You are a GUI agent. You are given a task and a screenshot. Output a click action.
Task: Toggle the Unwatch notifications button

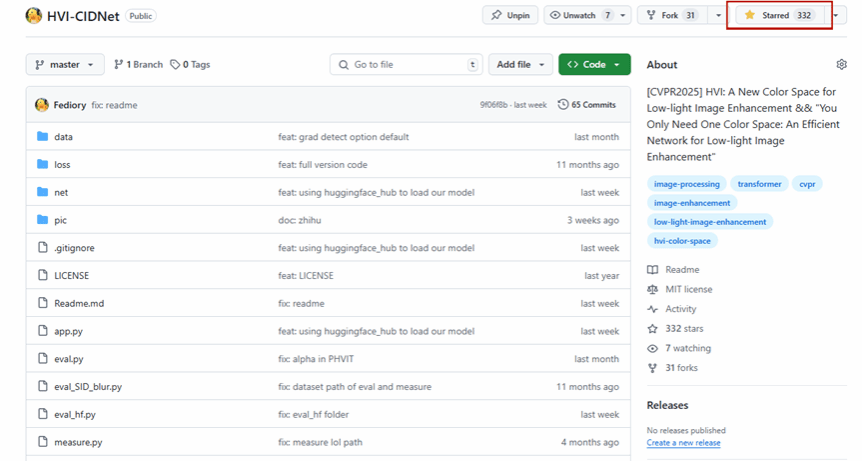point(580,16)
